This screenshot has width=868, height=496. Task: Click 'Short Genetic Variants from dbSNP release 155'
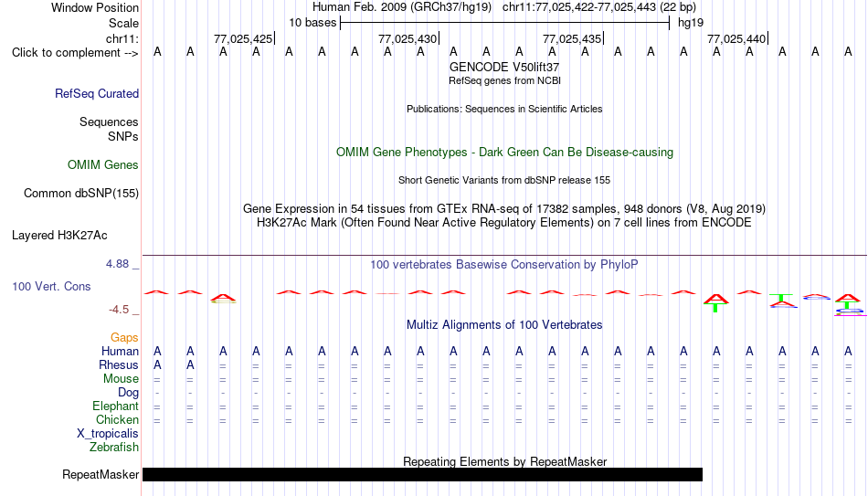[x=504, y=181]
